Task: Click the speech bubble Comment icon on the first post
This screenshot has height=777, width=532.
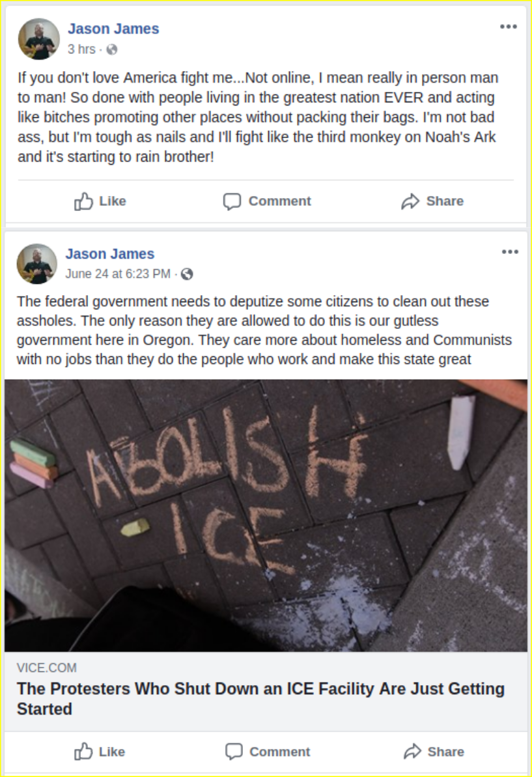Action: [232, 201]
